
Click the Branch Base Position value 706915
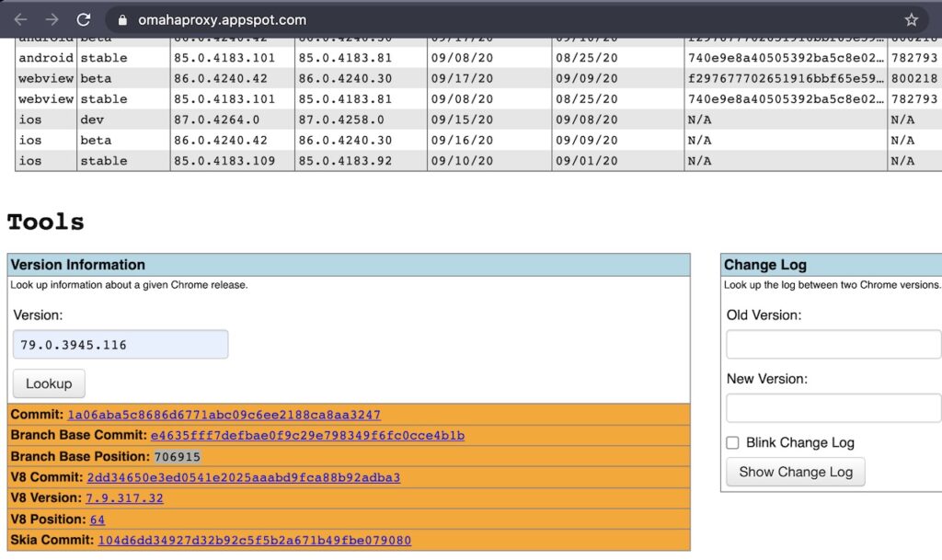(x=178, y=457)
